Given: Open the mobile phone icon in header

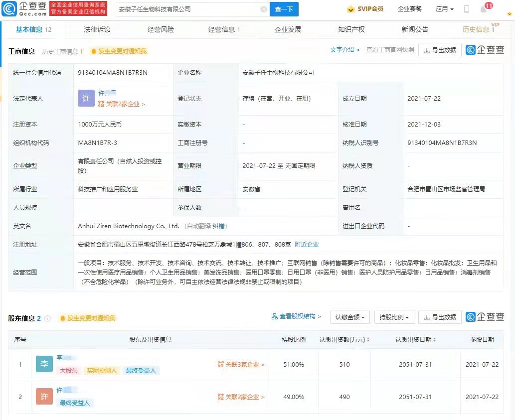Looking at the screenshot, I should (x=466, y=9).
